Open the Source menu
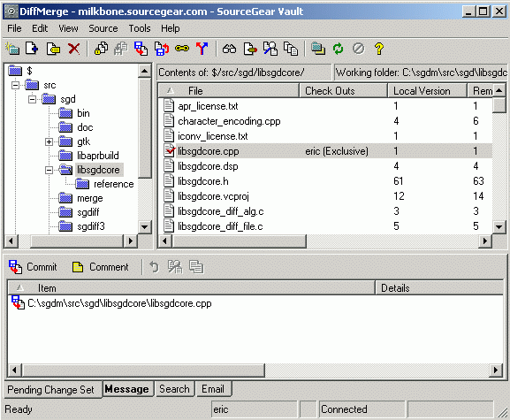Screen dimensions: 510x420 103,28
